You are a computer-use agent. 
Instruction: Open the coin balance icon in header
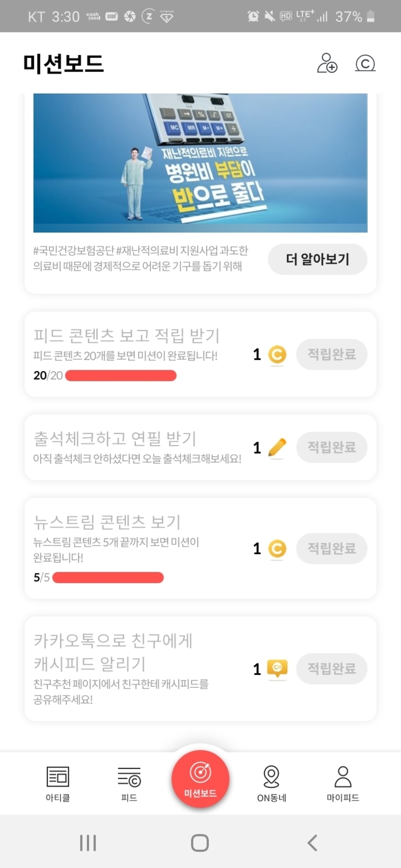coord(365,63)
